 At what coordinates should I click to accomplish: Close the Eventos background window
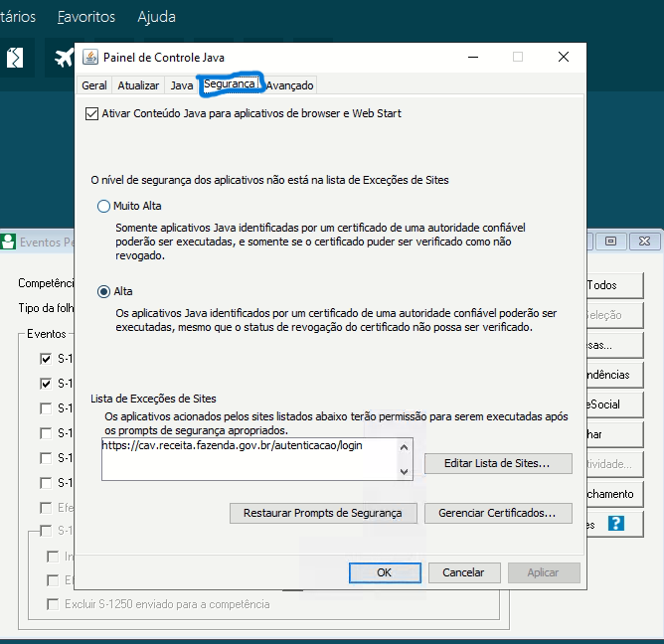[644, 241]
